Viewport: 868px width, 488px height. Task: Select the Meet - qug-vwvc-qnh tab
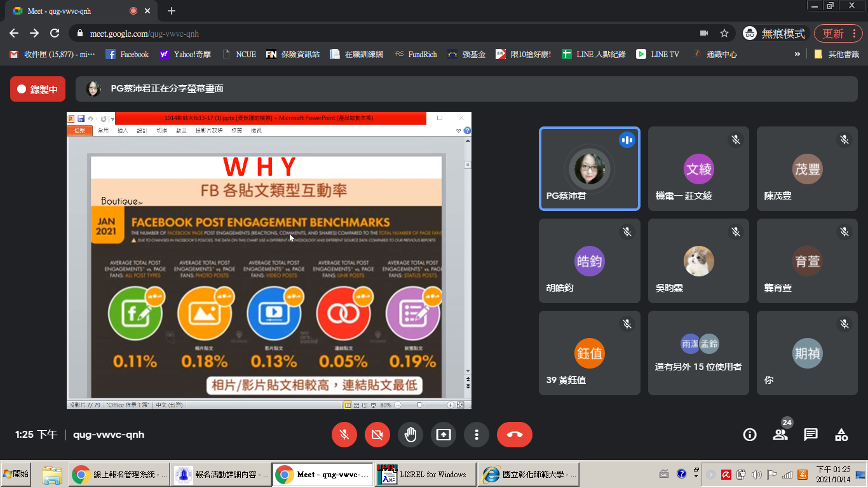pyautogui.click(x=81, y=11)
